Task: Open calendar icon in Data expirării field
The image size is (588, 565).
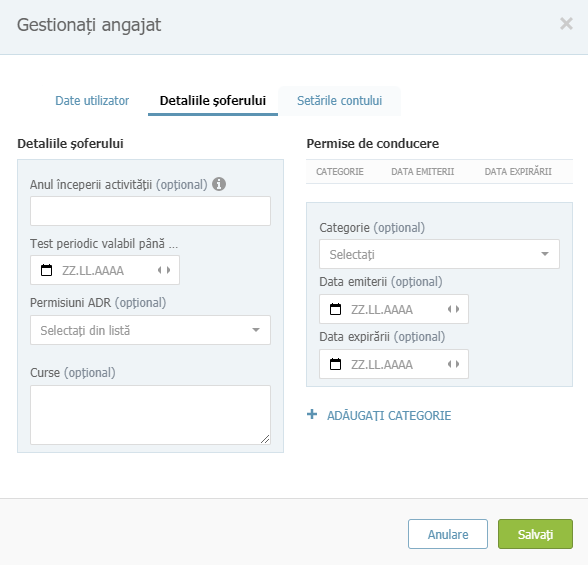Action: (x=335, y=364)
